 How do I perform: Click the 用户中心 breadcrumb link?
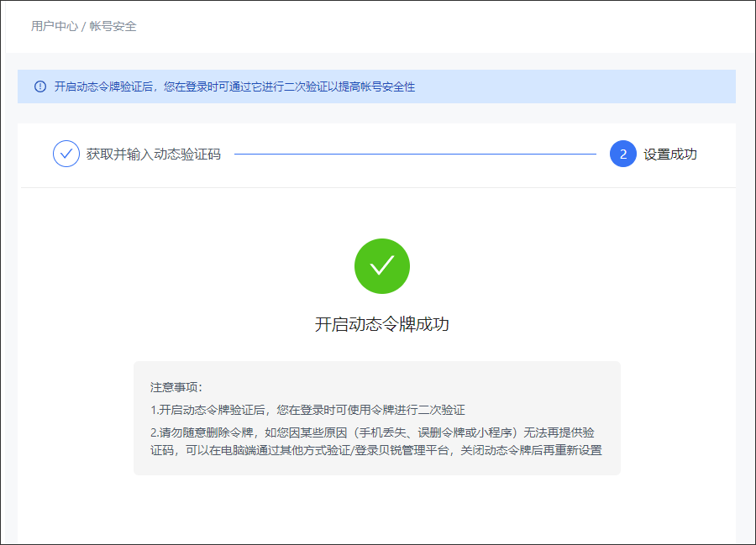pyautogui.click(x=55, y=26)
